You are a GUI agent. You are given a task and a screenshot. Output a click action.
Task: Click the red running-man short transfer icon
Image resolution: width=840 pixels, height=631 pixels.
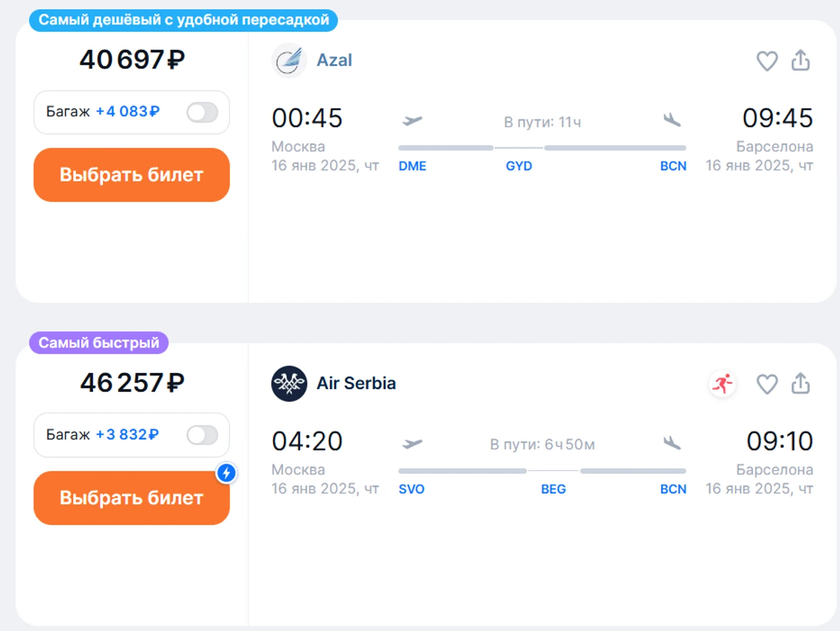click(723, 384)
